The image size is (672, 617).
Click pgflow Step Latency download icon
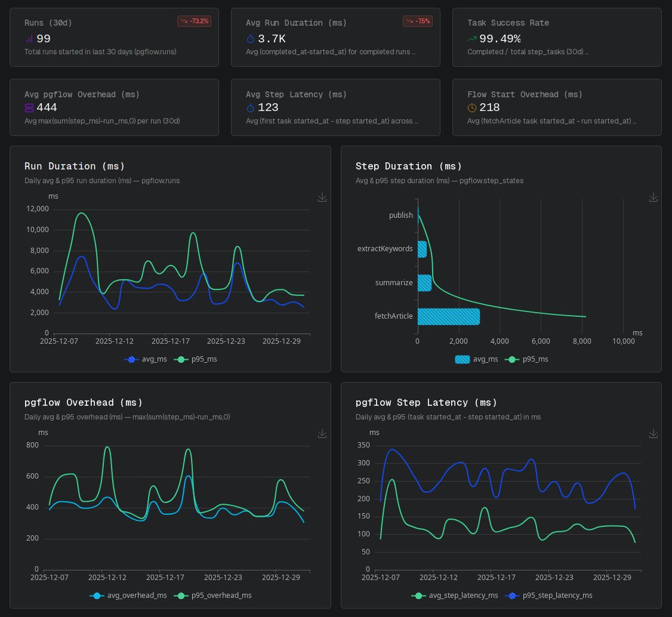point(653,434)
